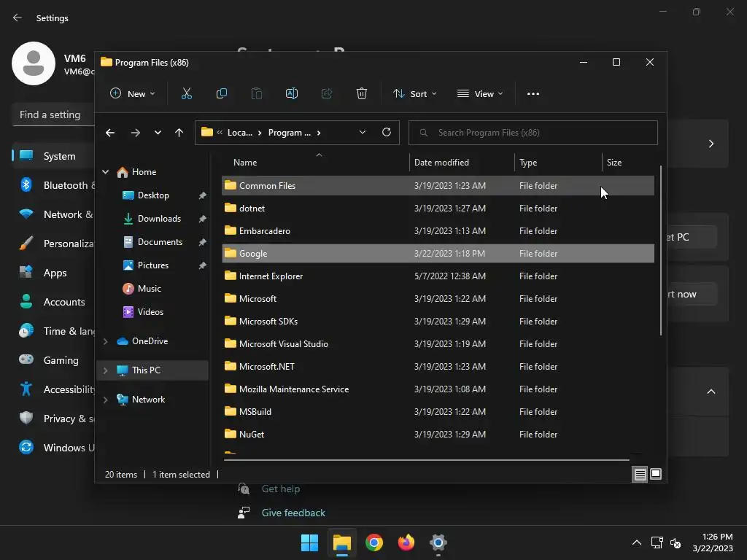Open Apps category in Settings sidebar
This screenshot has width=747, height=560.
point(53,273)
